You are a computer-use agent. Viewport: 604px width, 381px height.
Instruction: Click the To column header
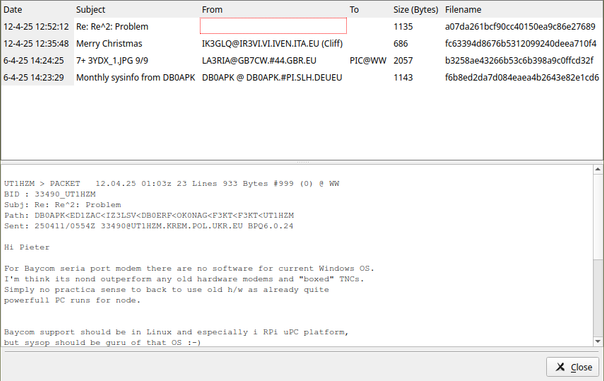354,10
